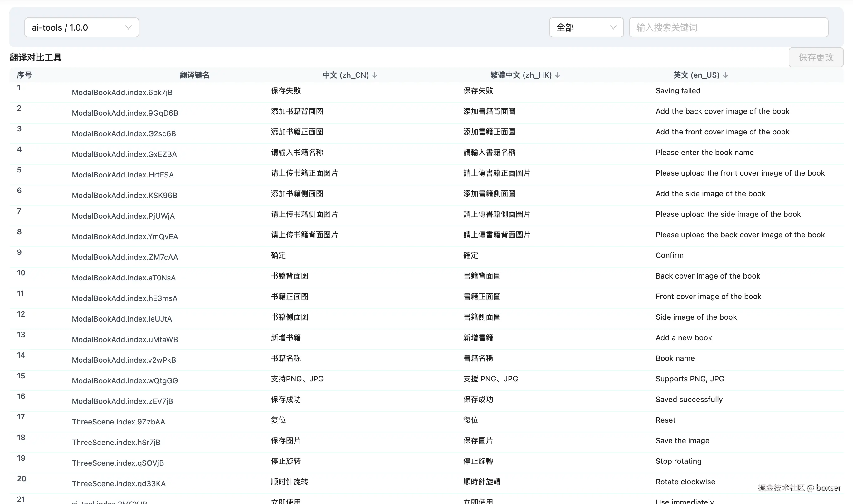Viewport: 853px width, 504px height.
Task: Click the 'Rotate clockwise' English cell
Action: (685, 482)
